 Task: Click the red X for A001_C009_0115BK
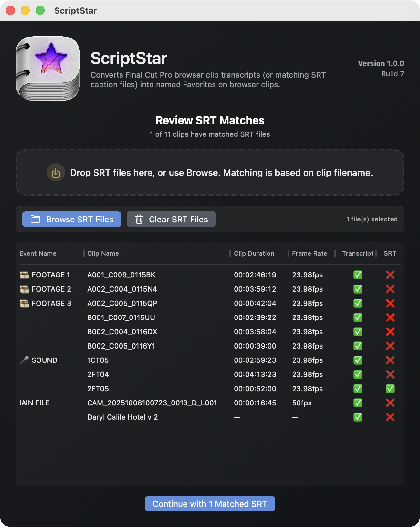click(x=390, y=275)
